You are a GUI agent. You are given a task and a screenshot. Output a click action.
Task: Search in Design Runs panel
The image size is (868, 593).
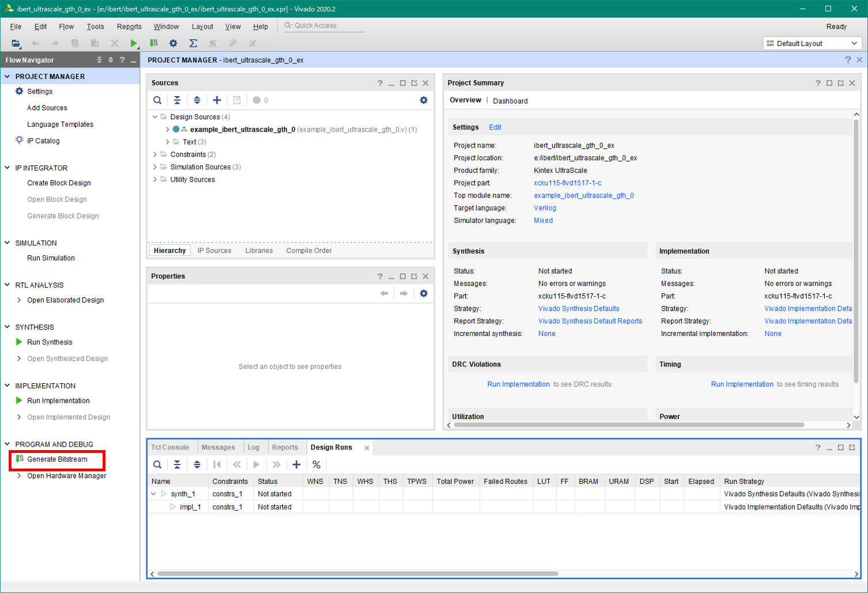157,464
